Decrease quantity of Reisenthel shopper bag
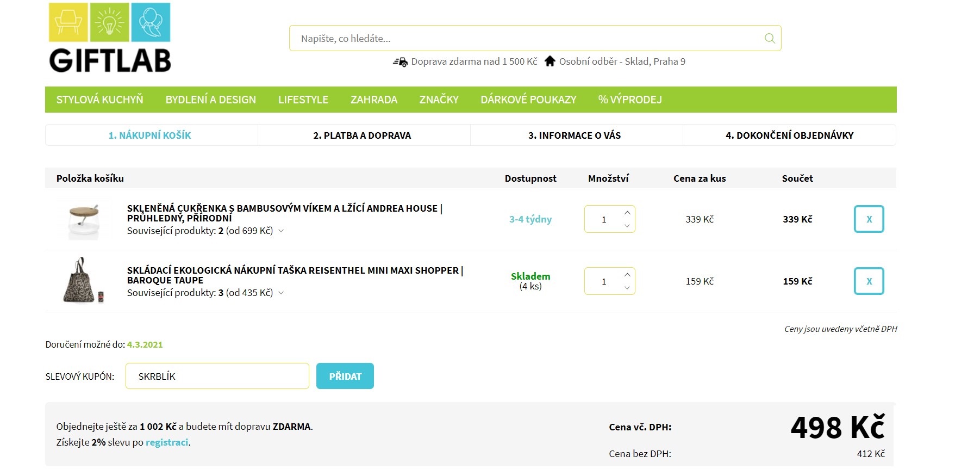 click(627, 287)
